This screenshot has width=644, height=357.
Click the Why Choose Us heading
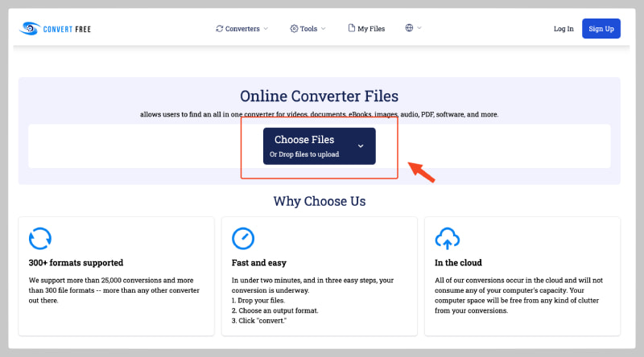coord(320,201)
